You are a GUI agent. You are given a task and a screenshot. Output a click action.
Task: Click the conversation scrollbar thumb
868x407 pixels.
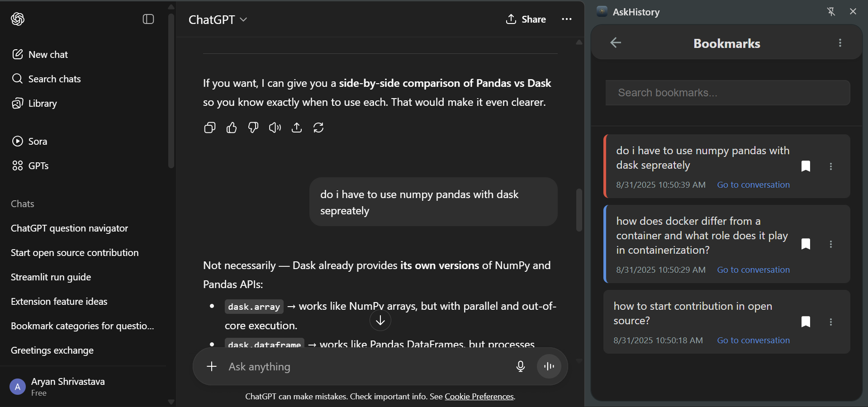pyautogui.click(x=579, y=210)
